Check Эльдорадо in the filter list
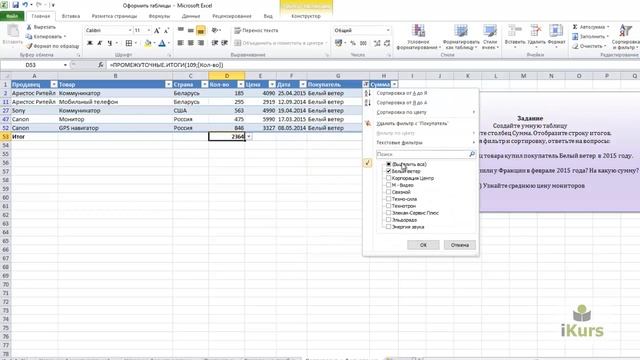This screenshot has width=640, height=360. (389, 220)
